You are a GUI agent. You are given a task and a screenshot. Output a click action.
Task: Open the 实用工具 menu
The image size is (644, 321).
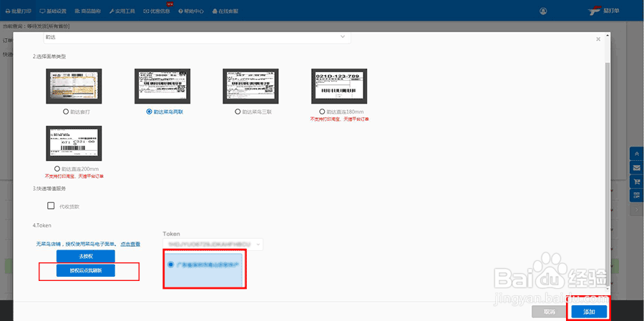pyautogui.click(x=122, y=11)
